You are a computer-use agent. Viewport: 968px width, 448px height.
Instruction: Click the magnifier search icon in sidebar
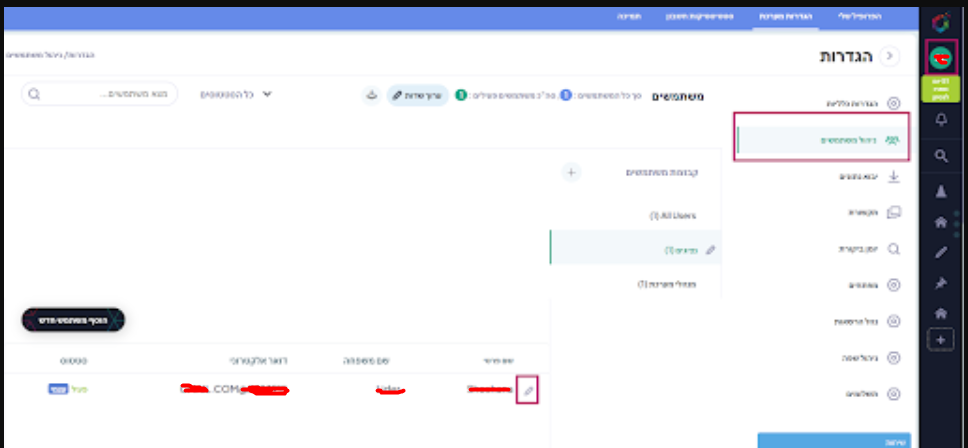(x=940, y=156)
